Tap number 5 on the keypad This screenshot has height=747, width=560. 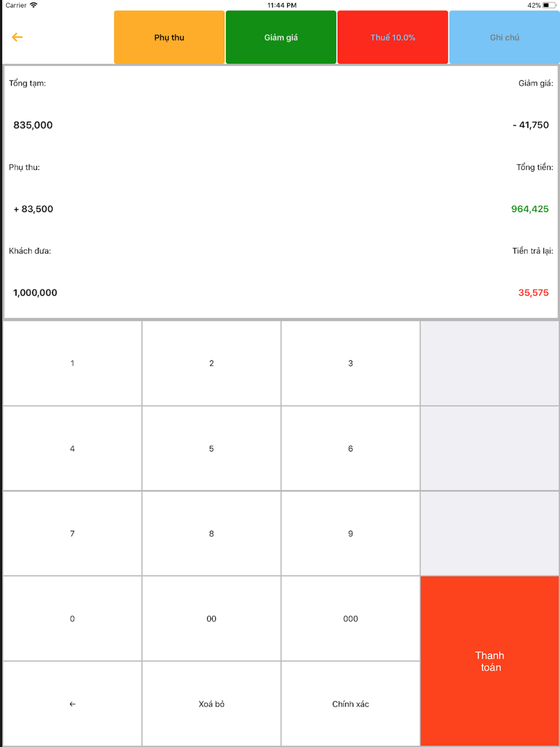tap(212, 449)
